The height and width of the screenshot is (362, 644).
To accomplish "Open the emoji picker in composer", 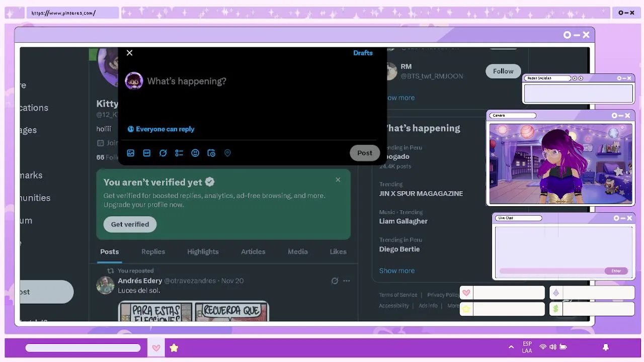I will pyautogui.click(x=195, y=153).
